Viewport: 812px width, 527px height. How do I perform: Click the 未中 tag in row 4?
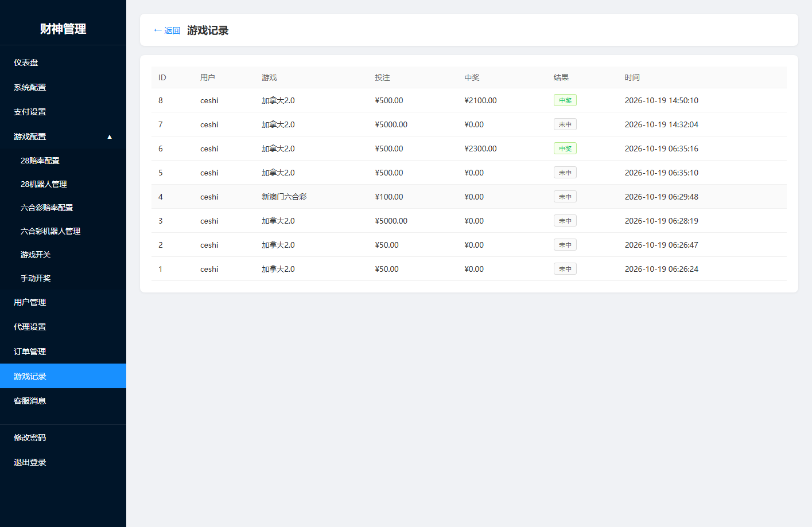(565, 197)
